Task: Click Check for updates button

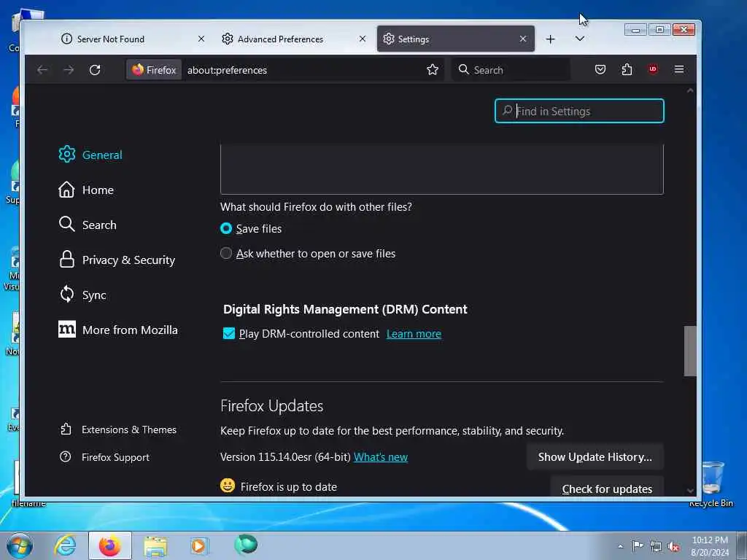Action: (x=607, y=488)
